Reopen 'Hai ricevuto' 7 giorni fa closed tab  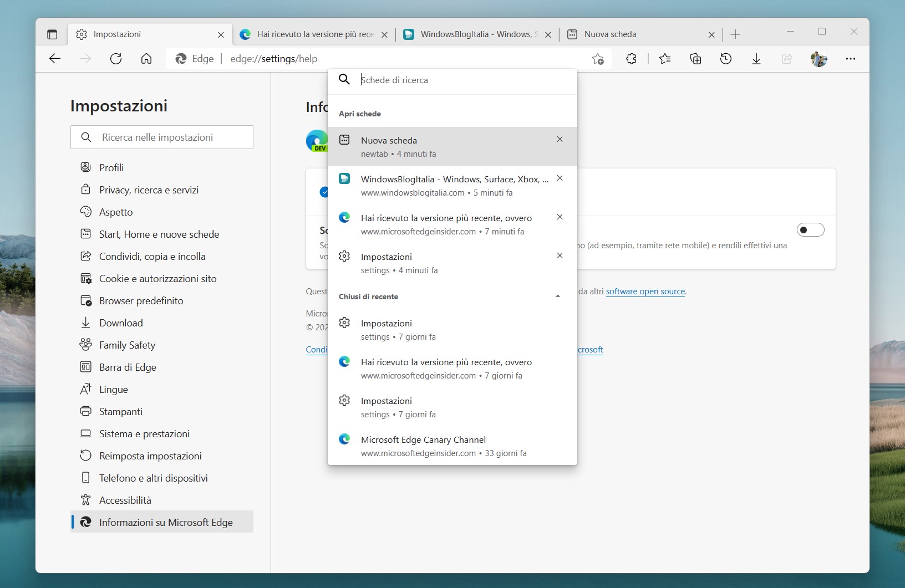pyautogui.click(x=452, y=369)
